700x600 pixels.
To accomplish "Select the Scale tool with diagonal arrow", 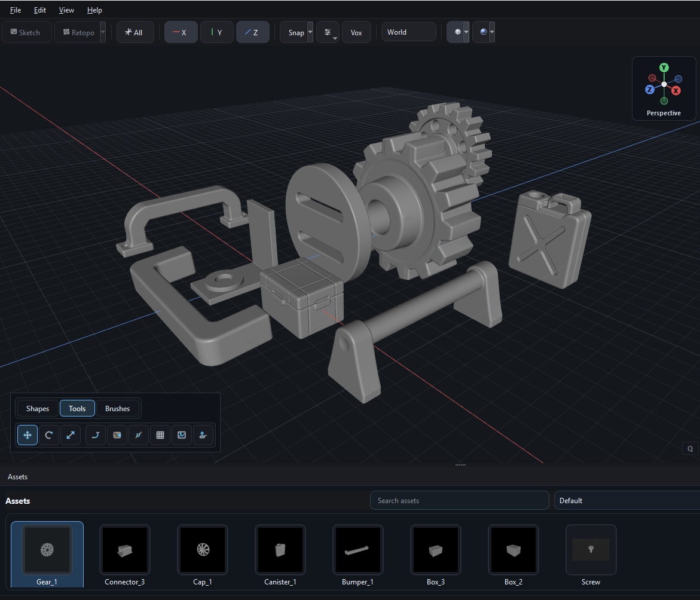I will [x=71, y=435].
